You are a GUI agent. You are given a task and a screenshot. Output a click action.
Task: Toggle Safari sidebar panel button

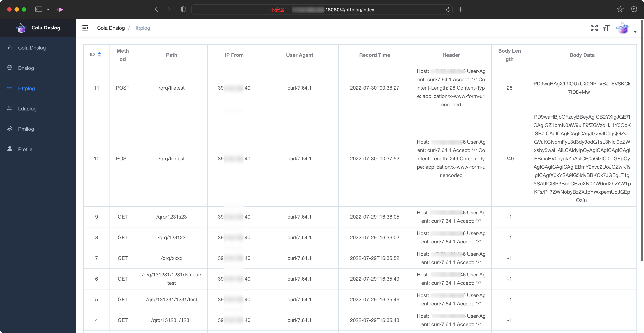tap(38, 9)
